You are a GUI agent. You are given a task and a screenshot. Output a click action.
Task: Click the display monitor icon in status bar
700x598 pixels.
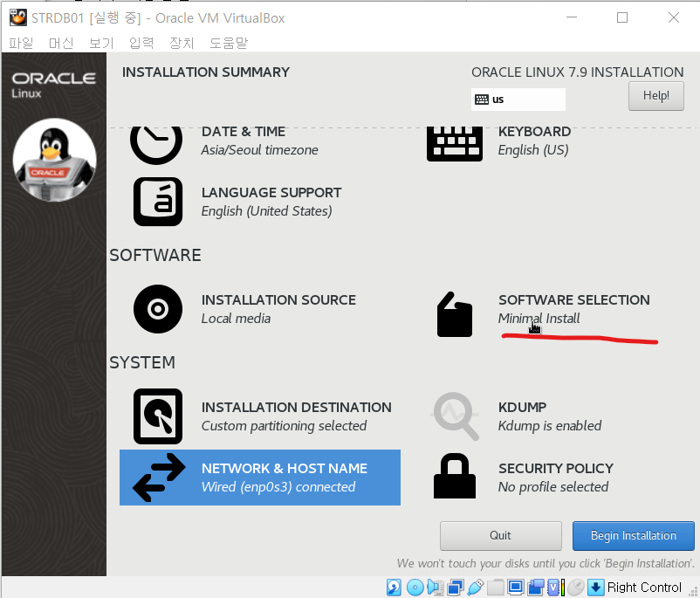pyautogui.click(x=516, y=587)
